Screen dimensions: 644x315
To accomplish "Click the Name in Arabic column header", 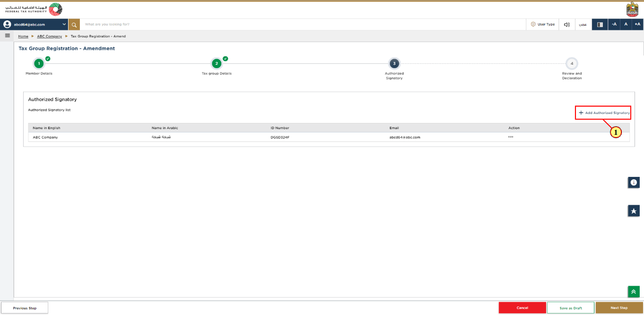I will click(165, 128).
